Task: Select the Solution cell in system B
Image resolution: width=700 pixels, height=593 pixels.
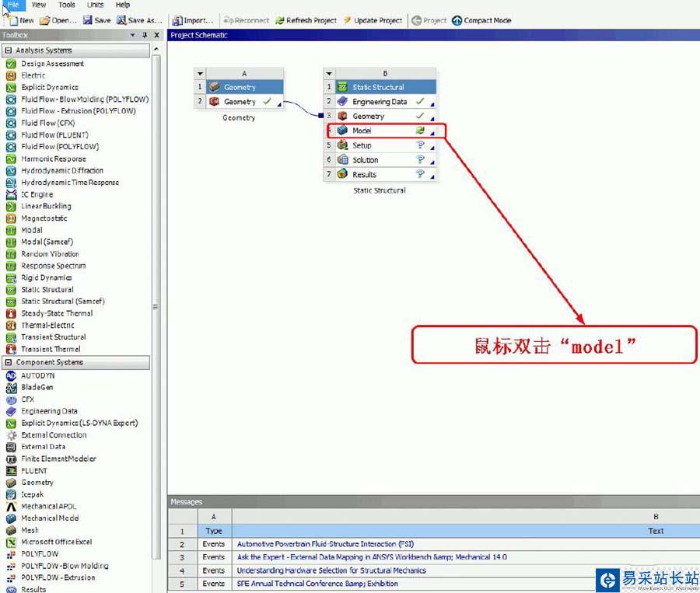Action: point(386,160)
